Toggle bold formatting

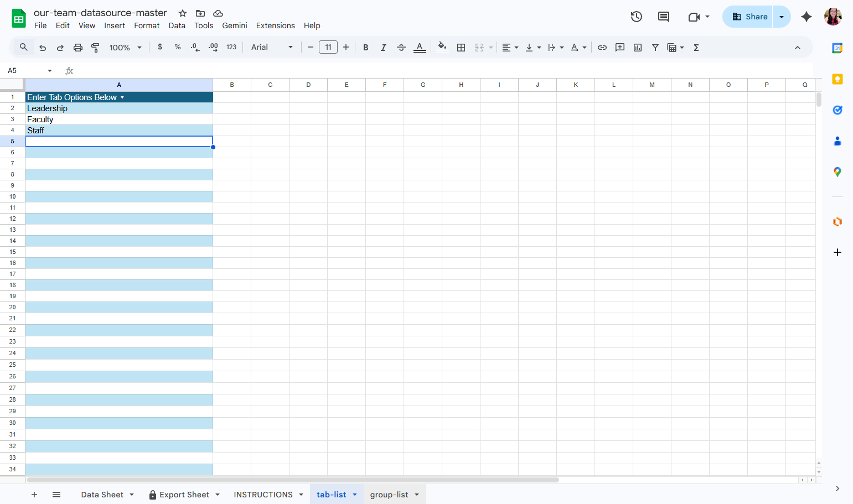tap(365, 48)
